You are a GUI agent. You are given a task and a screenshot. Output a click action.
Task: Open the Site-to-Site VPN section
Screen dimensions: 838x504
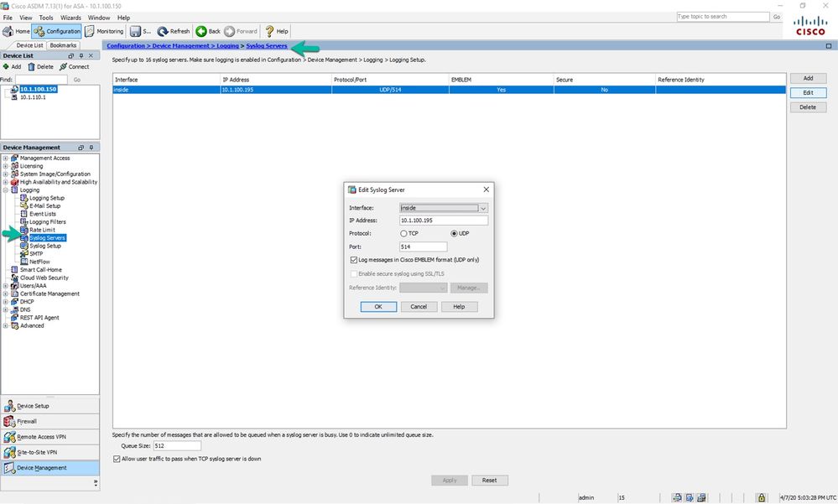click(50, 453)
